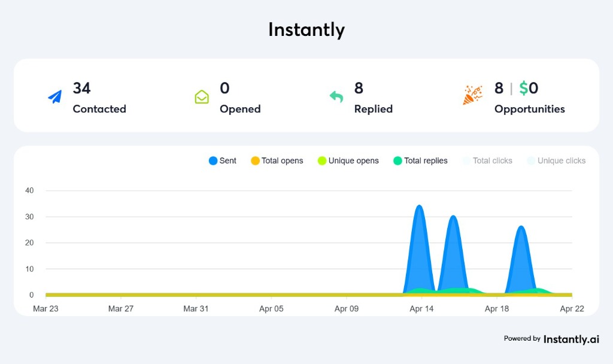
Task: Hide the Total opens series
Action: pyautogui.click(x=277, y=160)
